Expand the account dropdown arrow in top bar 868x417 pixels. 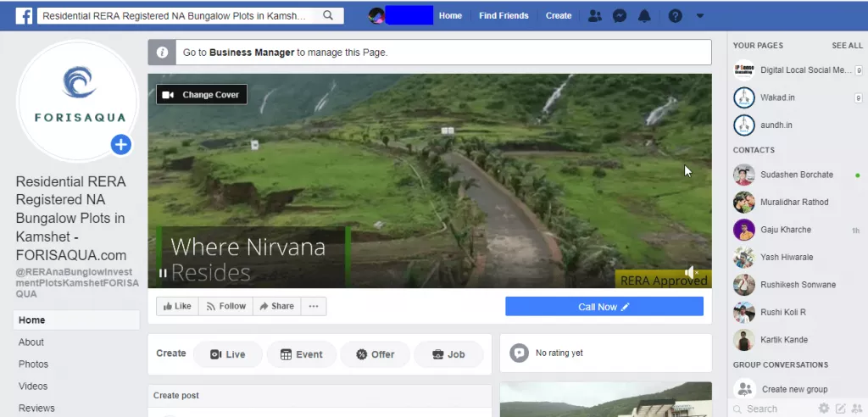coord(699,15)
